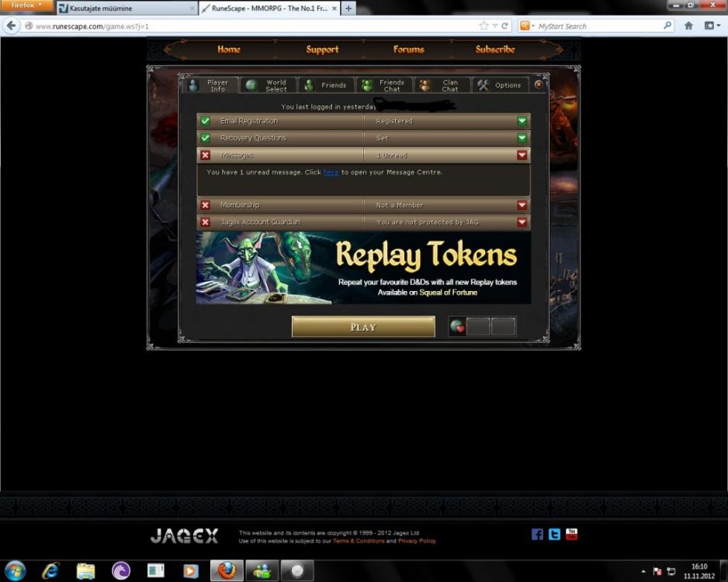The image size is (728, 582).
Task: Open Terms & Conditions link in footer
Action: (359, 541)
